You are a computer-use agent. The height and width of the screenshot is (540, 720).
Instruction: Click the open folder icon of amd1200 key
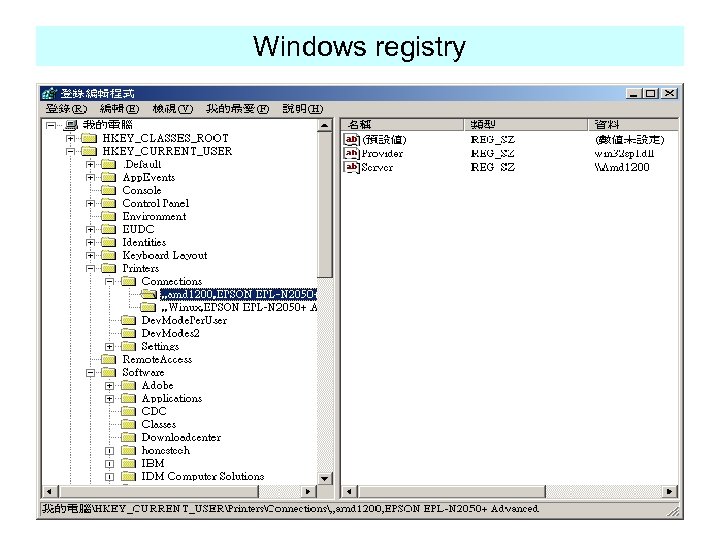148,294
